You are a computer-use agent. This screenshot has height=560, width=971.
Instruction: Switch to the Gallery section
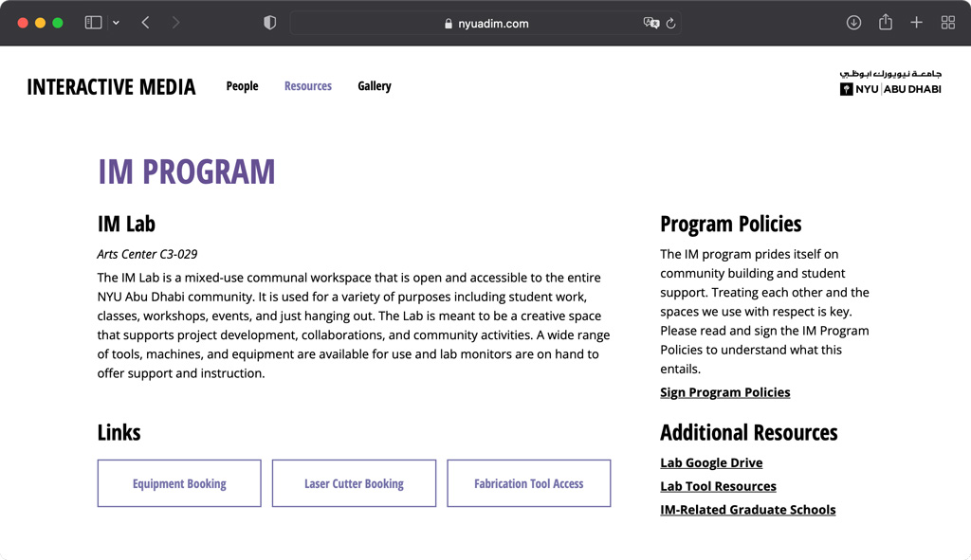coord(374,85)
